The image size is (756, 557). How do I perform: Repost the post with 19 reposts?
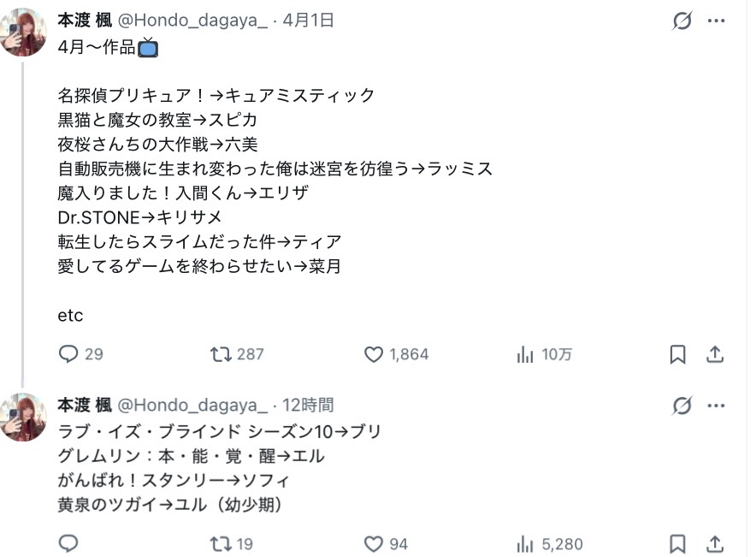pyautogui.click(x=222, y=543)
